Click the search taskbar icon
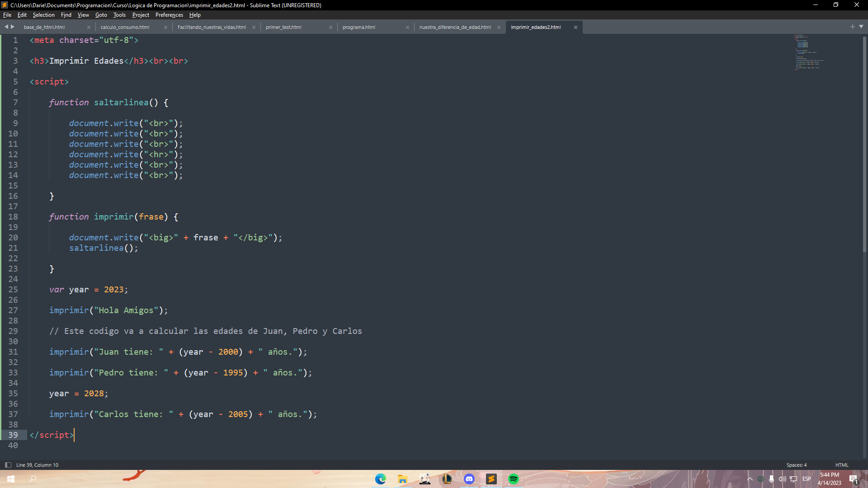This screenshot has width=868, height=488. 33,479
